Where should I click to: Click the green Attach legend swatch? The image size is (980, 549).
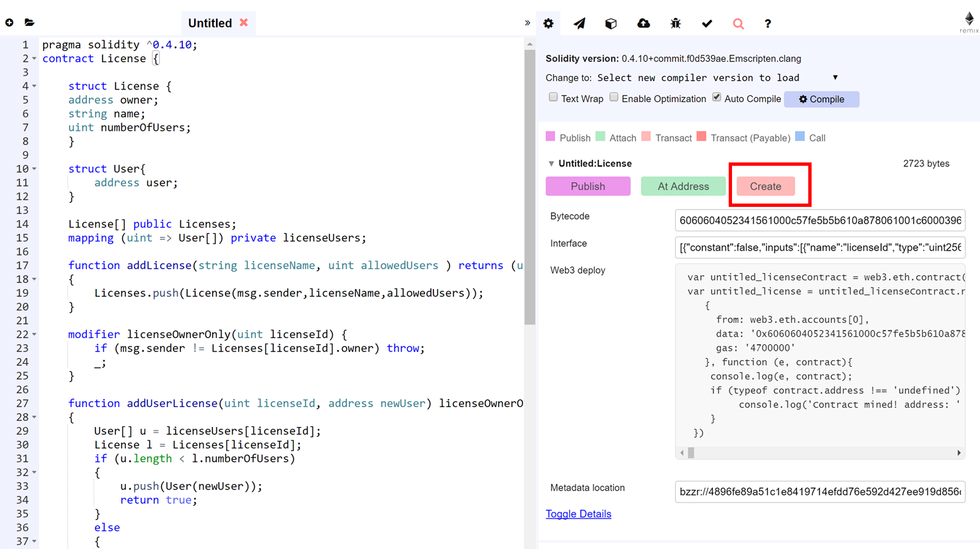[x=600, y=137]
